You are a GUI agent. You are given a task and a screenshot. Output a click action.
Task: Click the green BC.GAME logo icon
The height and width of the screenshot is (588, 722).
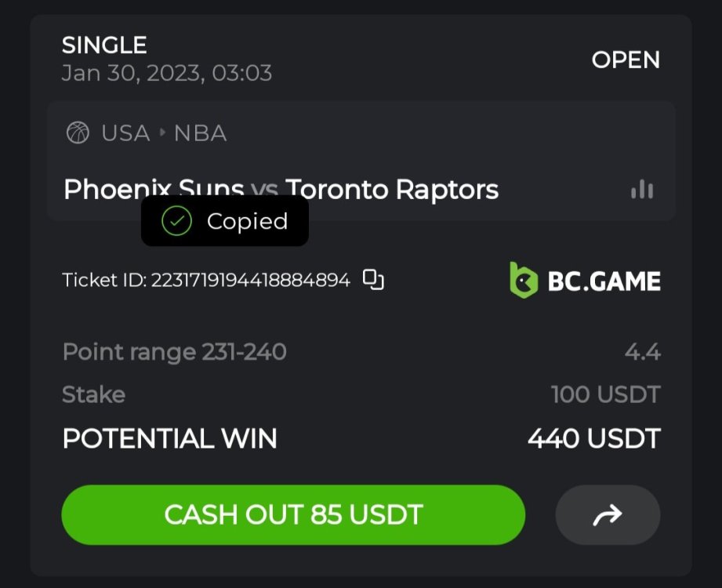[523, 280]
